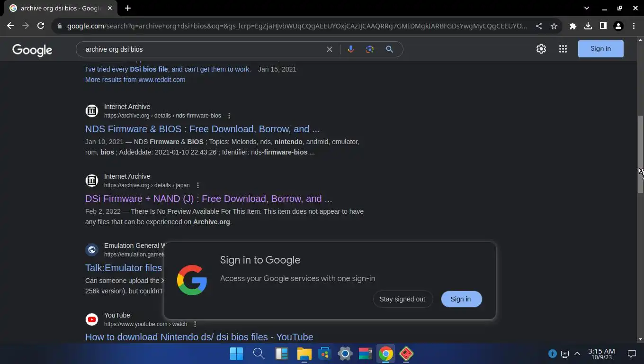The height and width of the screenshot is (364, 644).
Task: Click the browser forward arrow
Action: [26, 26]
